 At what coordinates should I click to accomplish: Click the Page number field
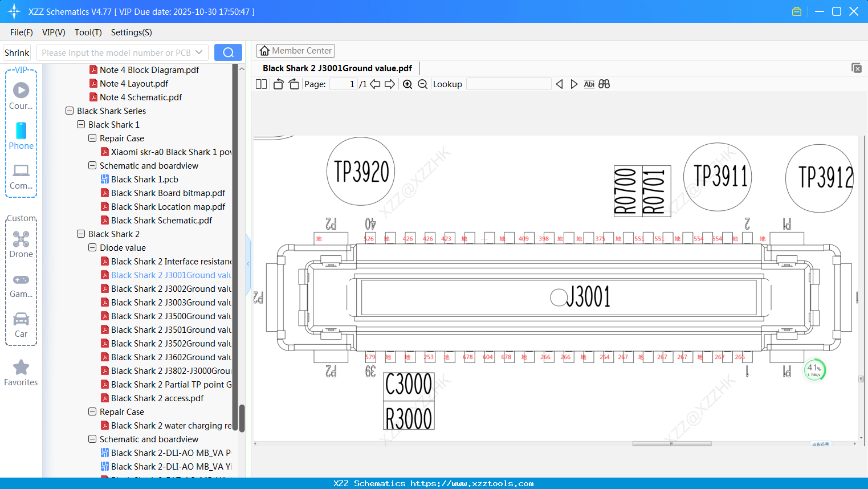click(343, 84)
